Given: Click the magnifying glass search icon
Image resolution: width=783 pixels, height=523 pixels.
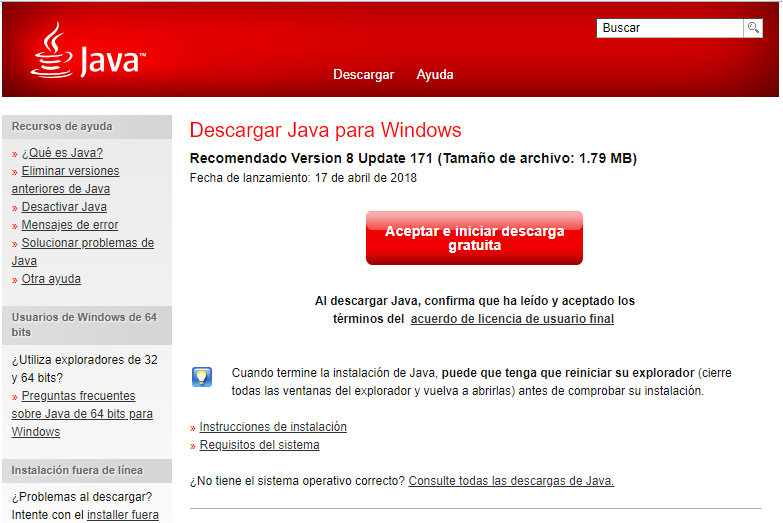Looking at the screenshot, I should tap(753, 28).
